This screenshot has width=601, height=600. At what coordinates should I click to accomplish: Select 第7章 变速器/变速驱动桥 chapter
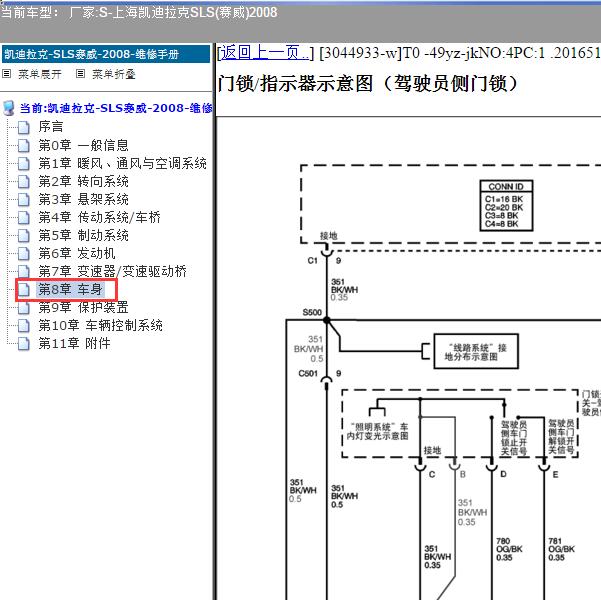(112, 271)
